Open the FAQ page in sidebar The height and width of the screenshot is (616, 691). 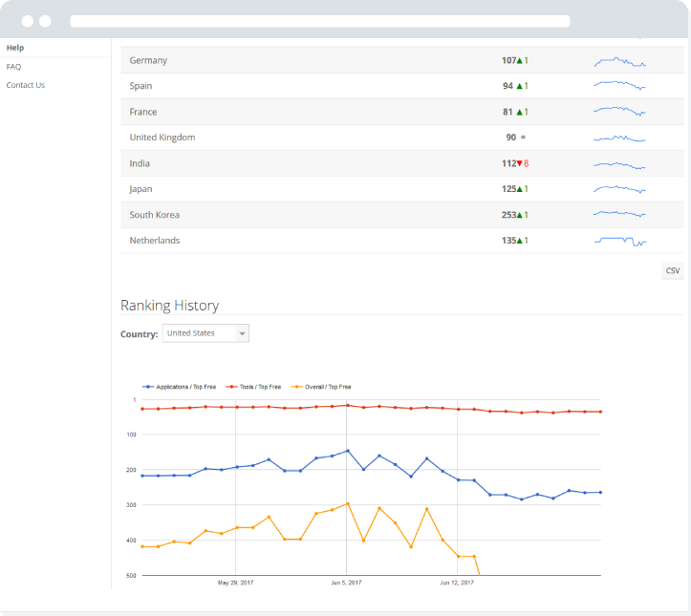pos(13,67)
